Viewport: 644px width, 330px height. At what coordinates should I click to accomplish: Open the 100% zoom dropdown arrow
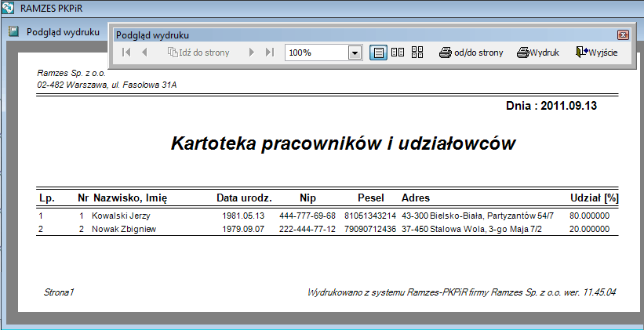pos(355,53)
